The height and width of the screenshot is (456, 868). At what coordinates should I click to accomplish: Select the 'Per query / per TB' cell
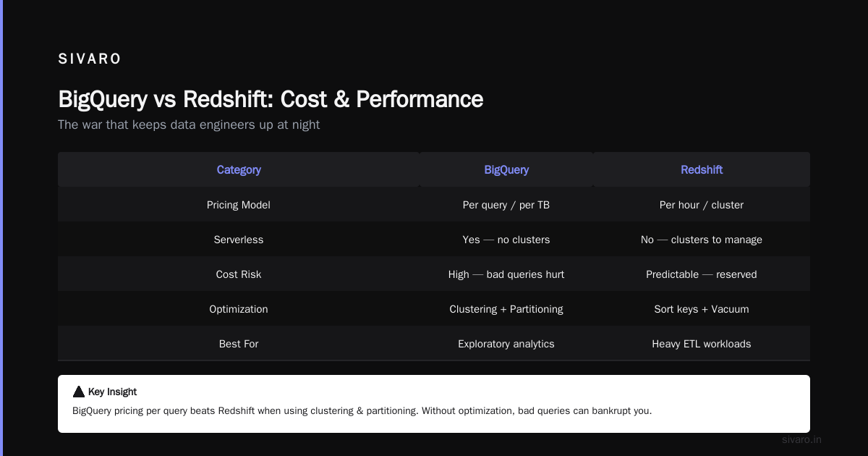(506, 205)
